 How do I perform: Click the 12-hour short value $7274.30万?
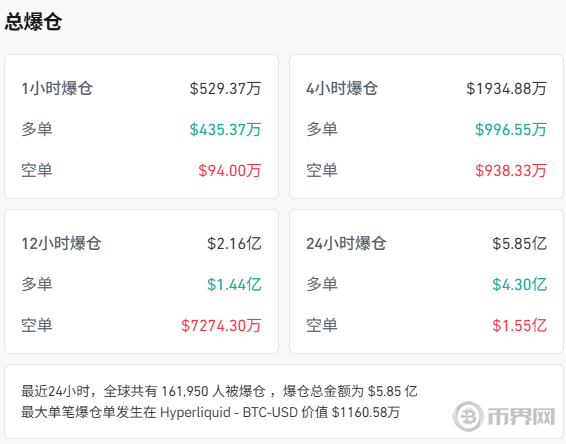(221, 325)
